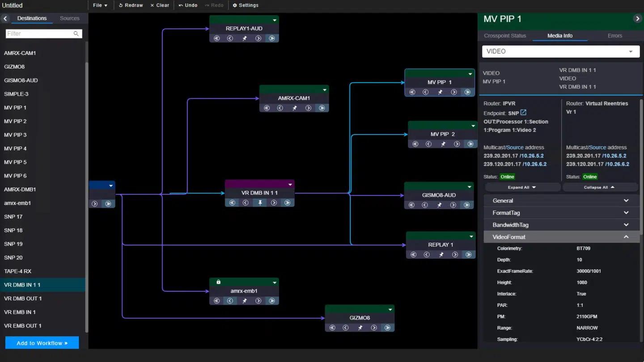Click double-left arrow on VR DMB IN 1 1 node
This screenshot has height=362, width=644.
(x=232, y=202)
